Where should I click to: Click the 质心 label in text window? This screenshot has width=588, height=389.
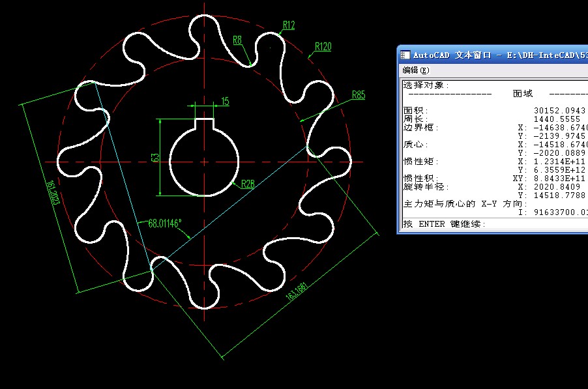416,144
